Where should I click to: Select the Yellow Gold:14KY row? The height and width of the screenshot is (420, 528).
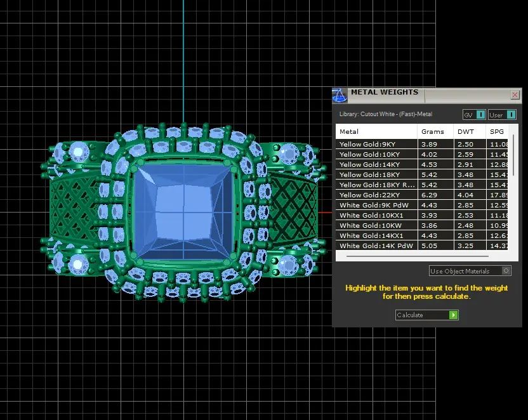coord(421,164)
